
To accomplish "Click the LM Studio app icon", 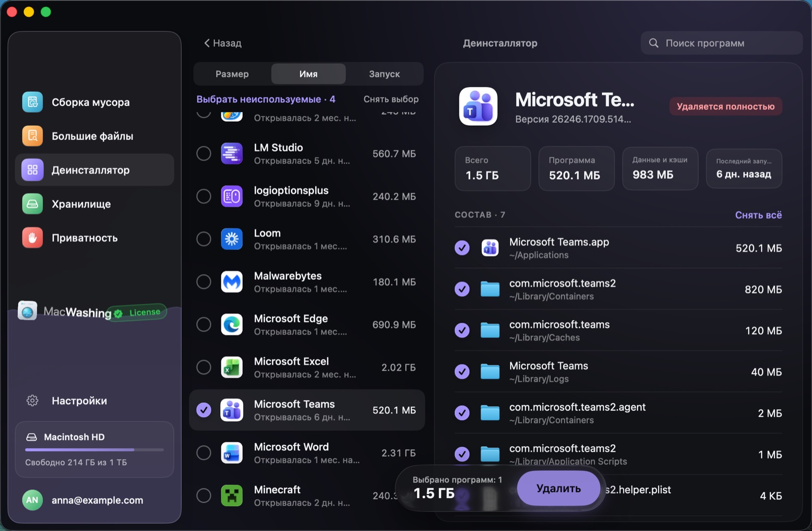I will coord(232,153).
